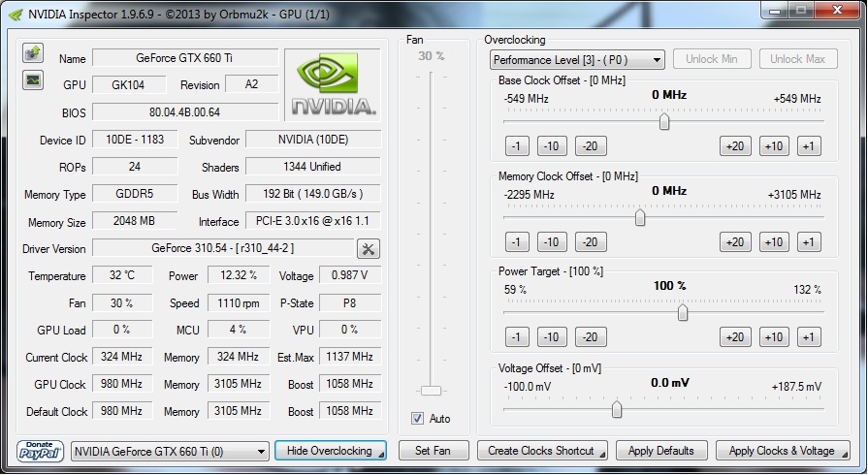
Task: Increase Memory Clock Offset by 10
Action: pos(774,242)
